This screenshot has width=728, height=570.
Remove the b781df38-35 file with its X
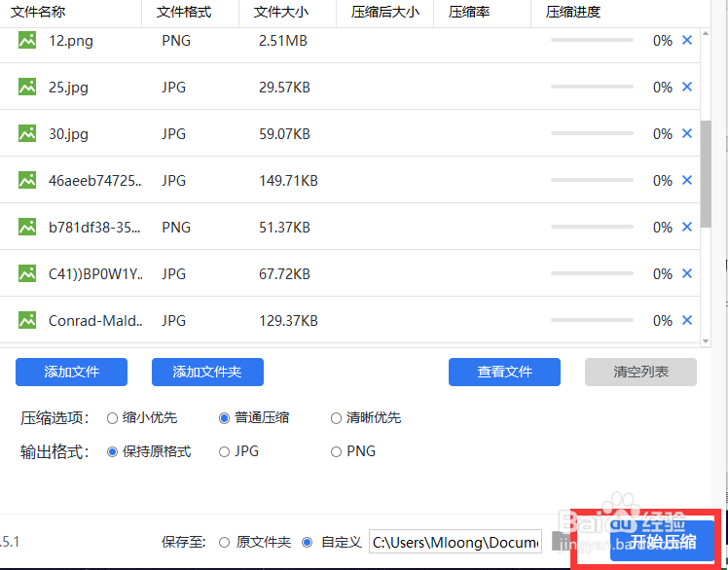687,227
